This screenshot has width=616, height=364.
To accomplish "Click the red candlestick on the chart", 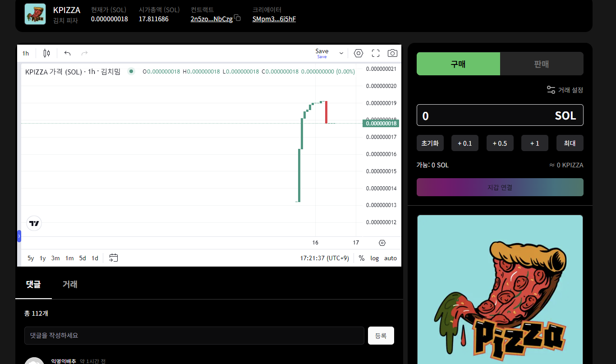I will pos(326,112).
